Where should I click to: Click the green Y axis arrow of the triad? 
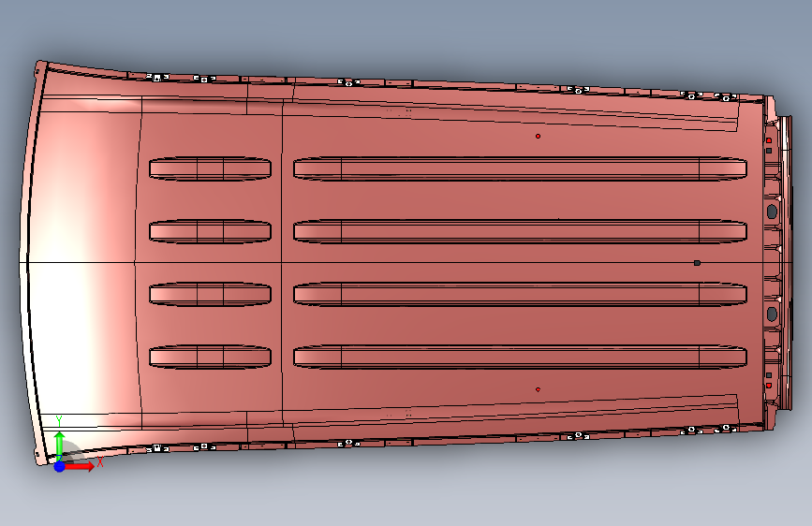coord(60,445)
